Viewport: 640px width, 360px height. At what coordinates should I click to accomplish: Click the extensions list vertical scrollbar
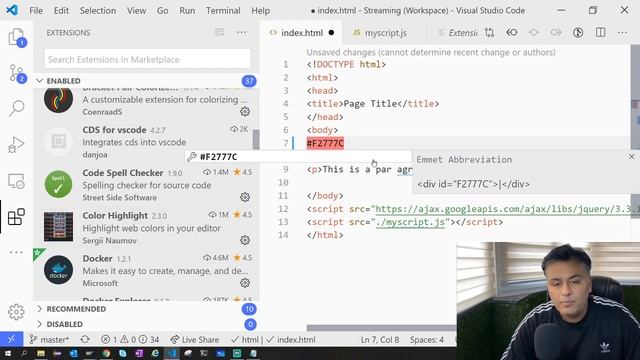pyautogui.click(x=256, y=139)
